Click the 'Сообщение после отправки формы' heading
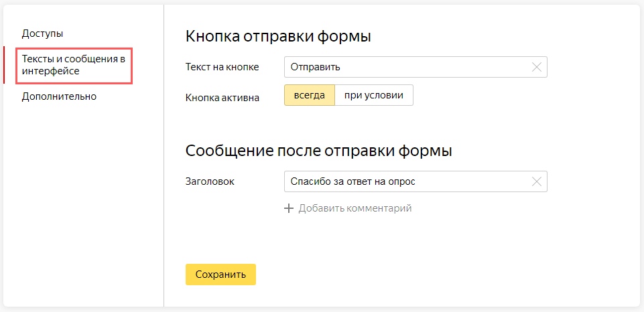This screenshot has height=312, width=644. coord(318,151)
